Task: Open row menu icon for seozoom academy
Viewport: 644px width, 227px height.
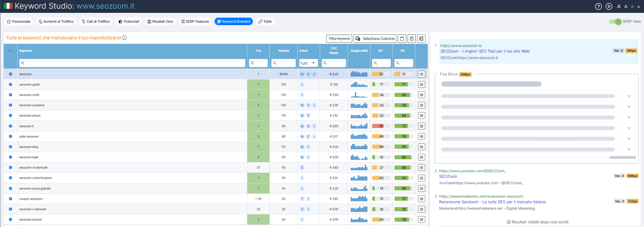Action: pos(421,105)
